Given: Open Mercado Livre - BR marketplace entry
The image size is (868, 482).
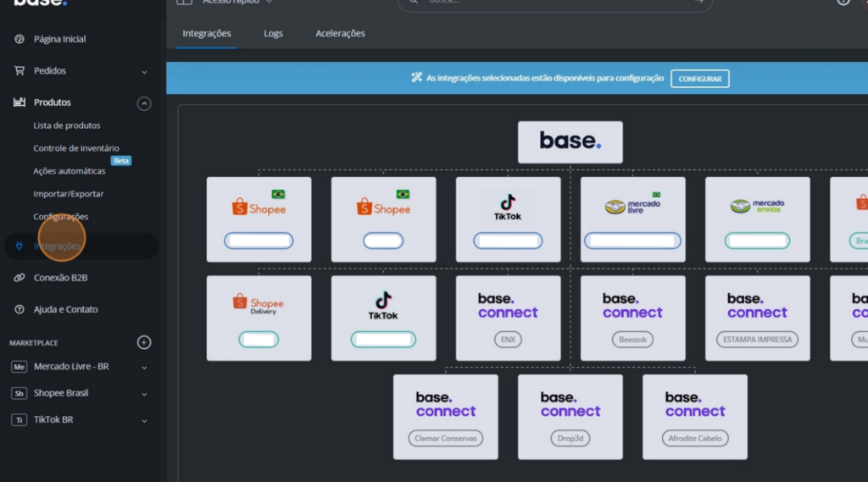Looking at the screenshot, I should [x=71, y=367].
